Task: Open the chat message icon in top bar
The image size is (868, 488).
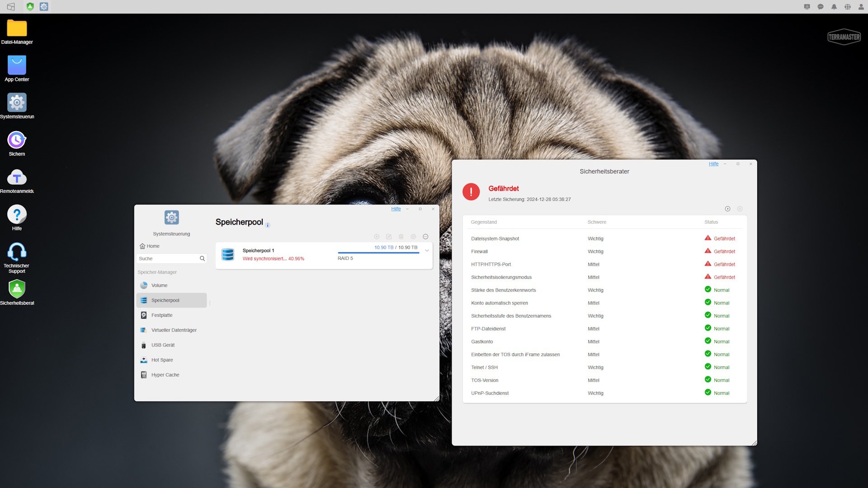Action: [821, 7]
